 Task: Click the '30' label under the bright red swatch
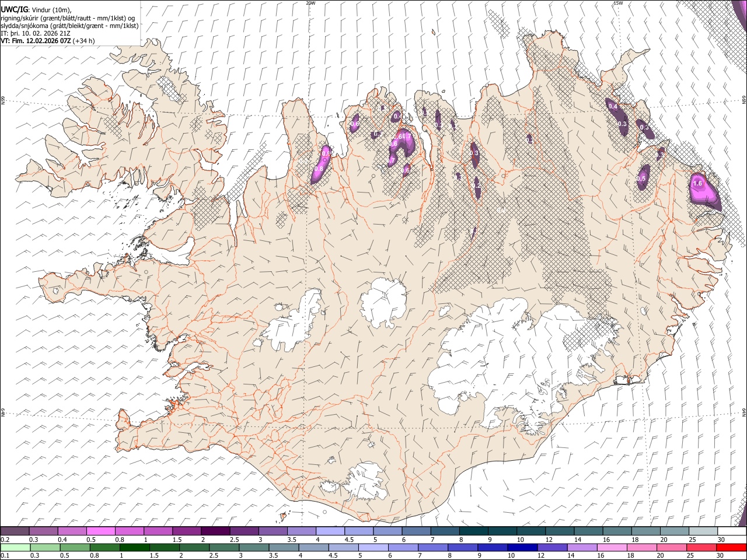tap(721, 556)
